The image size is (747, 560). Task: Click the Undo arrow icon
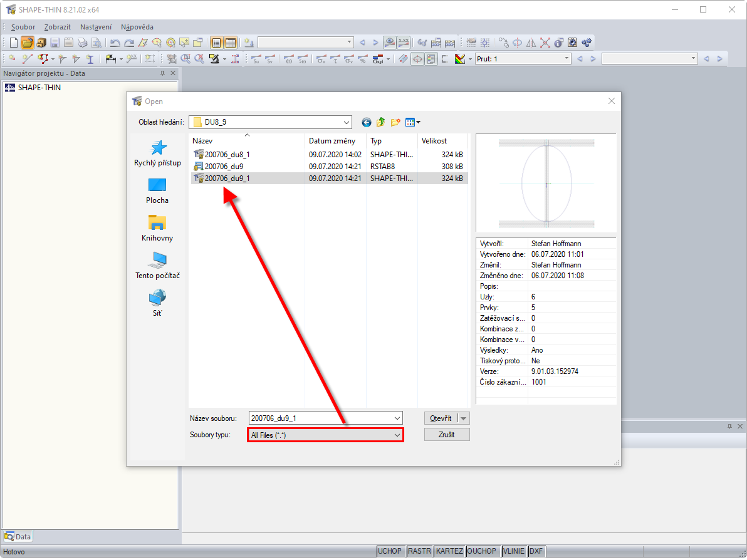coord(115,43)
